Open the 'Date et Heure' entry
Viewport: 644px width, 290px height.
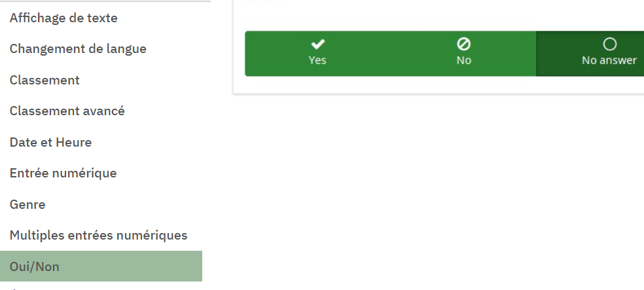point(50,142)
